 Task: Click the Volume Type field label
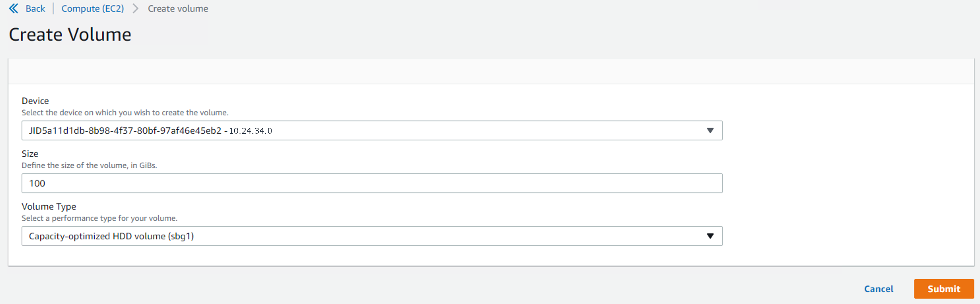pos(49,207)
